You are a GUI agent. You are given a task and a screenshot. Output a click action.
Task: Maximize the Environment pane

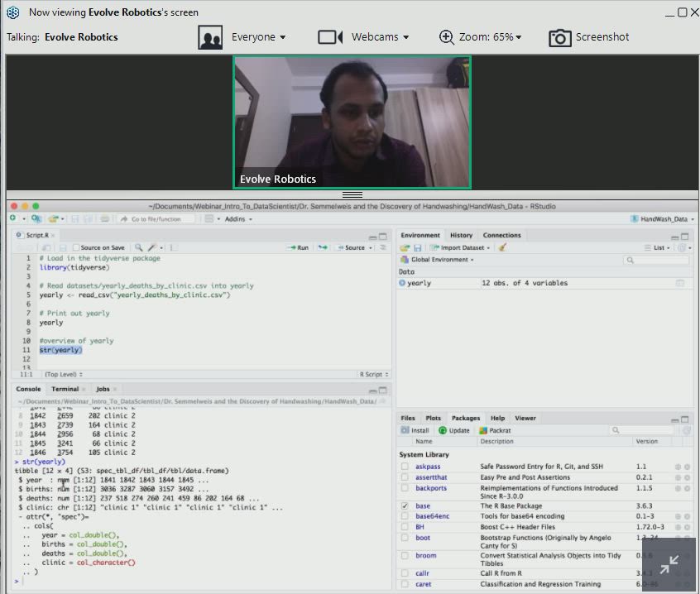[x=685, y=236]
